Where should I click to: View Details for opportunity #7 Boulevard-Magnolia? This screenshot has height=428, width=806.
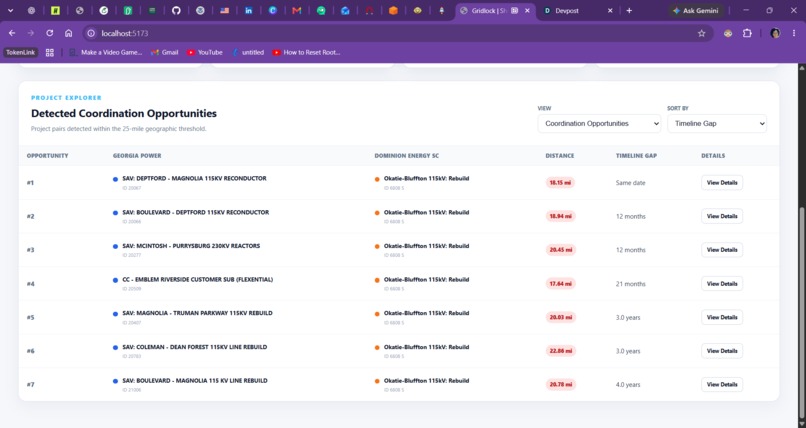pyautogui.click(x=722, y=384)
